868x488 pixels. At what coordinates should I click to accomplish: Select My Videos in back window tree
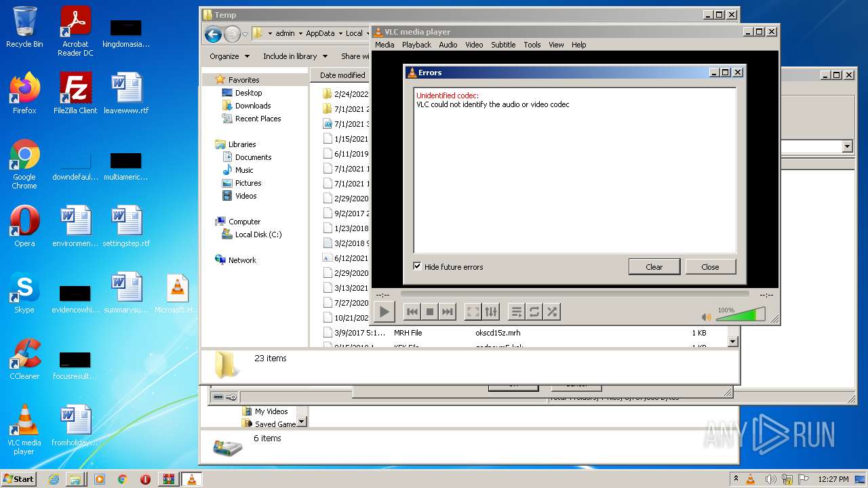click(x=271, y=411)
